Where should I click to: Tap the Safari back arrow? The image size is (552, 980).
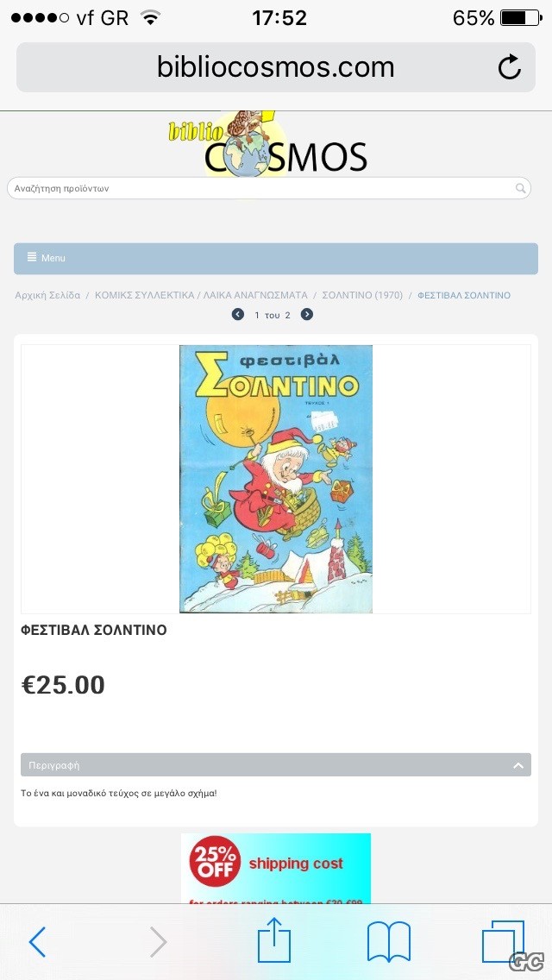37,942
